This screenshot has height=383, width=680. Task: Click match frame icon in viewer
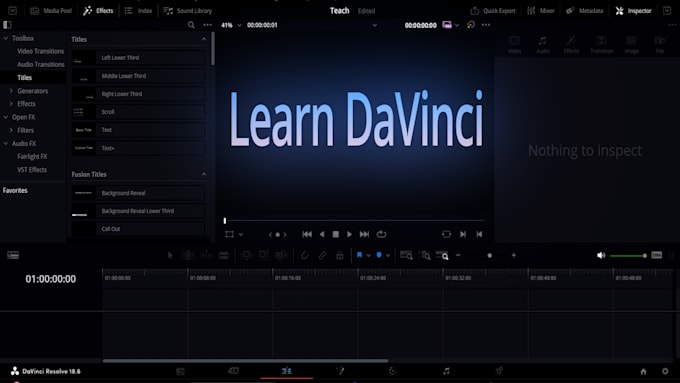pos(446,234)
